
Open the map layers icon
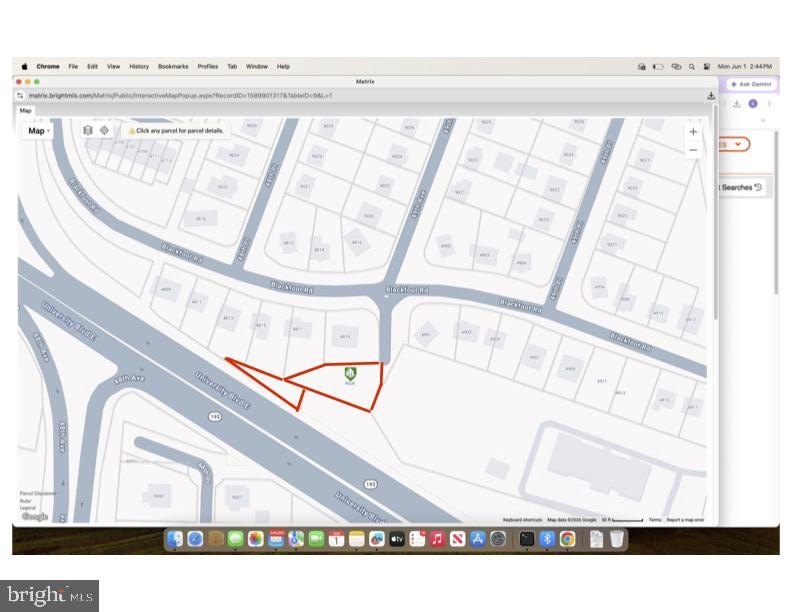(x=88, y=130)
